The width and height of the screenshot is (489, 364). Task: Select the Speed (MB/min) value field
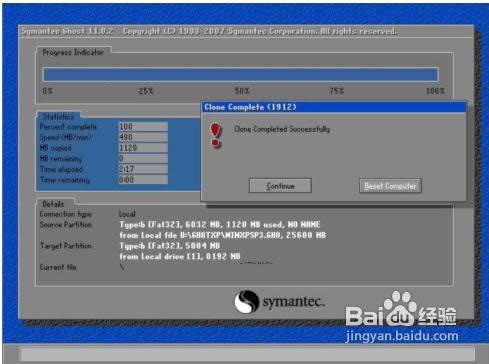point(143,137)
